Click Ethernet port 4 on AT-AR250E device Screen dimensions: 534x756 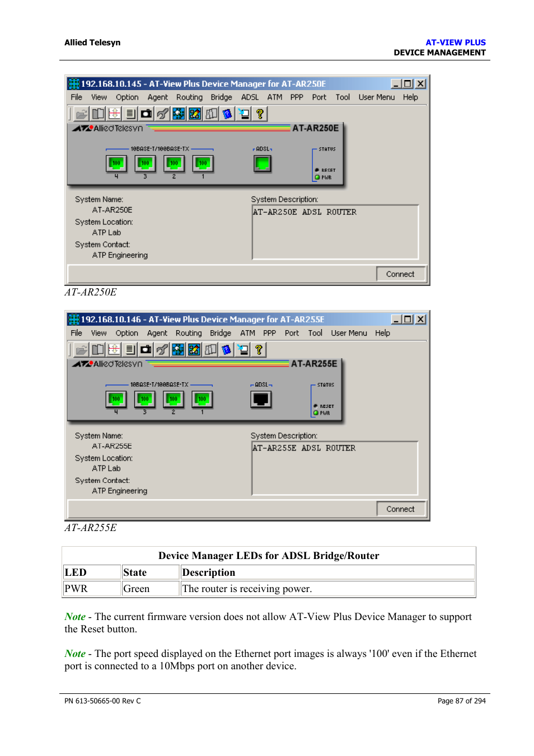point(116,163)
